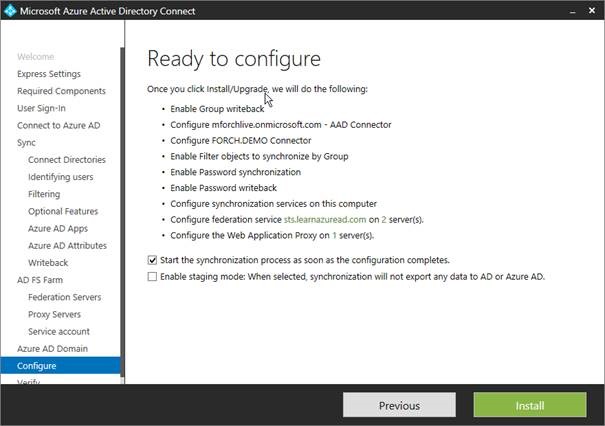Open Federation Servers sub-step
The image size is (605, 426).
point(64,297)
